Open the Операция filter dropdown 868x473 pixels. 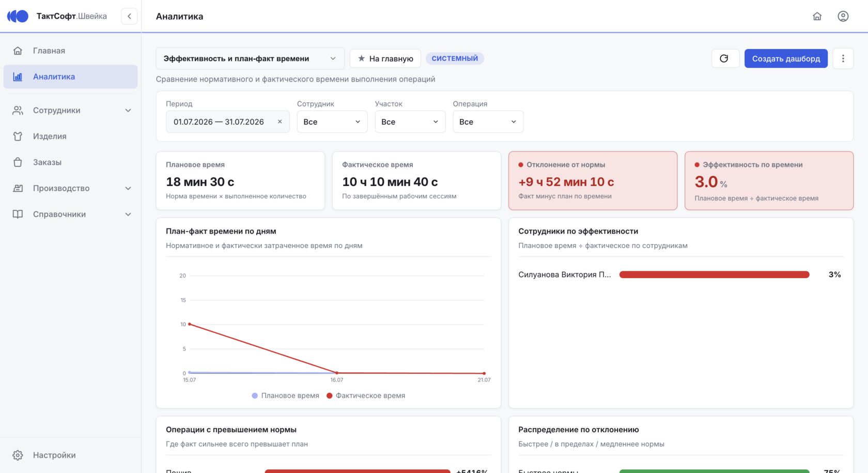[488, 121]
